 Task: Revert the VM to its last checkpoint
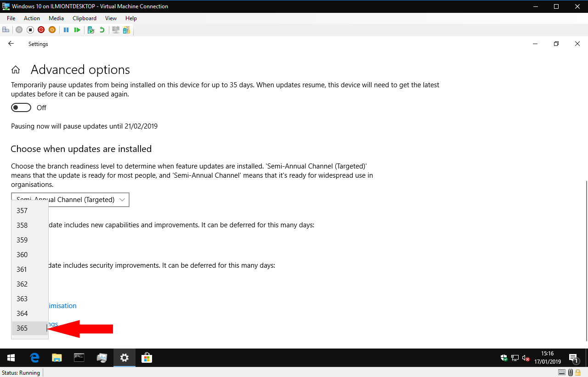coord(101,29)
